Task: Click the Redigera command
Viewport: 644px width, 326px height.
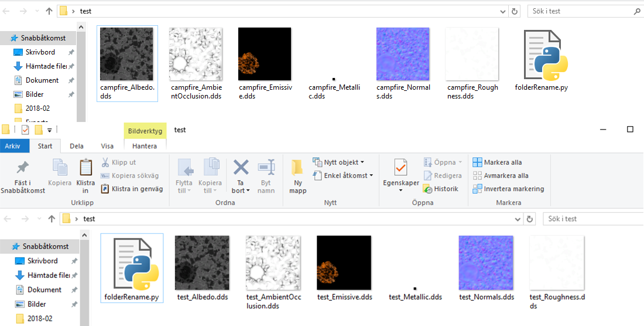Action: pyautogui.click(x=443, y=175)
